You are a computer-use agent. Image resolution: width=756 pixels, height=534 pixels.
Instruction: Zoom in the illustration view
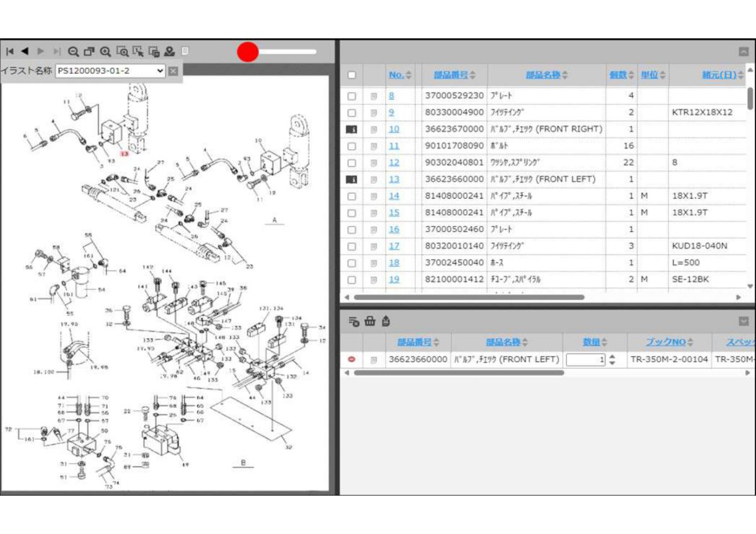point(106,52)
